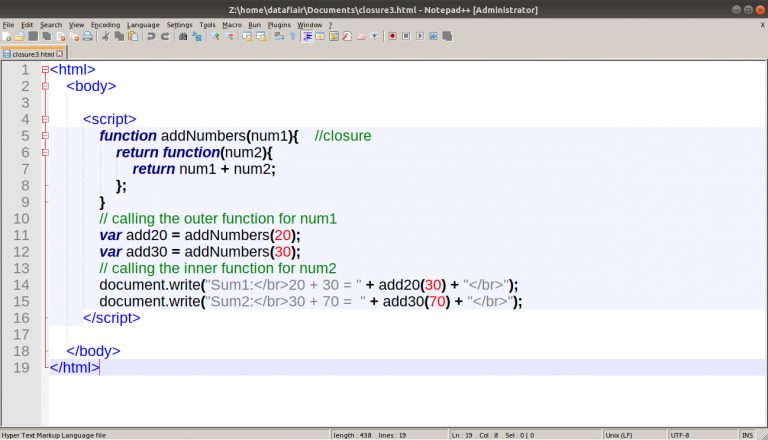Open user-defined language dialog icon
Image resolution: width=768 pixels, height=440 pixels.
[x=320, y=36]
